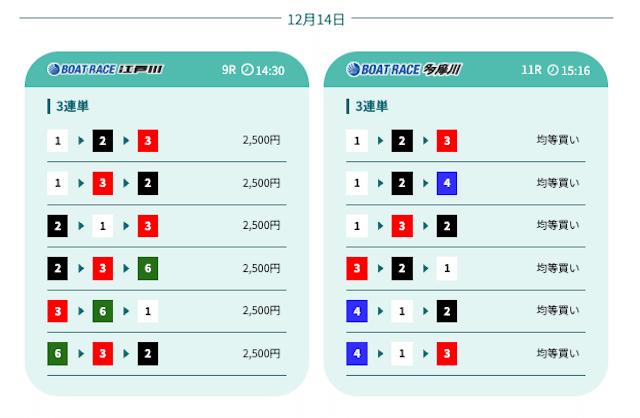Select the 12月14日 date heading

316,19
